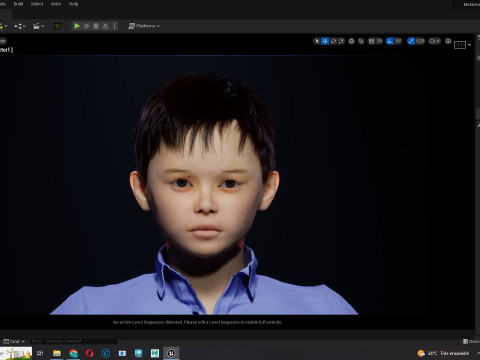Screen dimensions: 480x360
Task: Activate the Translate (move) gizmo tool
Action: [x=325, y=41]
